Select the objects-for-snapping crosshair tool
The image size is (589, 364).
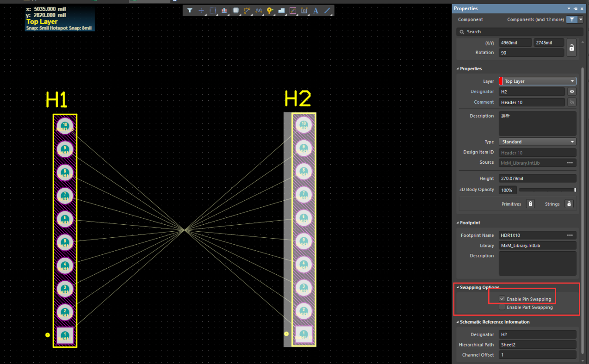[201, 10]
